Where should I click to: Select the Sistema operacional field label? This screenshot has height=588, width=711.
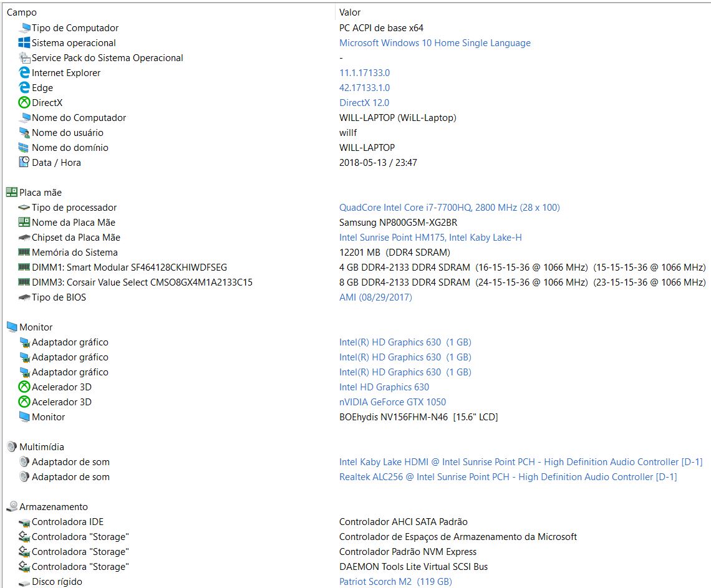(74, 42)
